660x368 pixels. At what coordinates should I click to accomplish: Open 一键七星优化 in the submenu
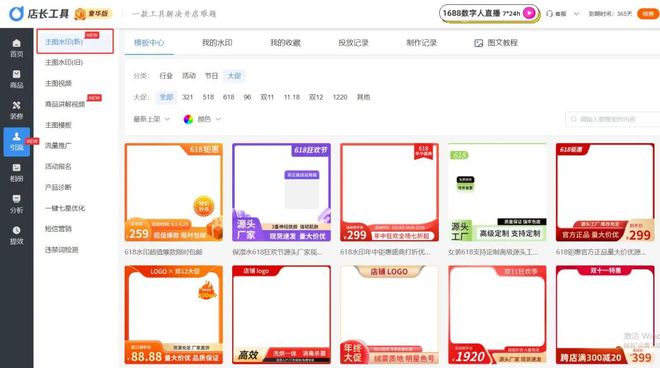65,208
